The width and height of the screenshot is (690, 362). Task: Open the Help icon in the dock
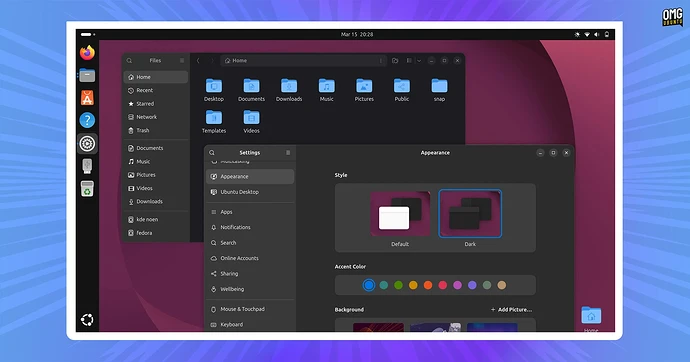87,120
